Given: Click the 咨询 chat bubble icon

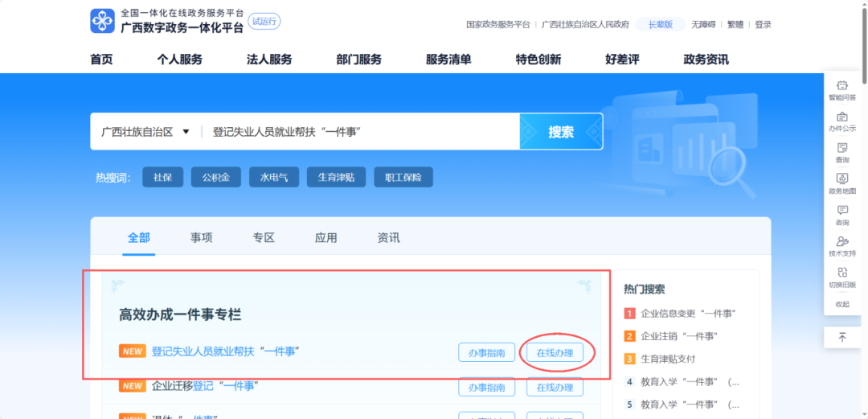Looking at the screenshot, I should click(x=841, y=211).
